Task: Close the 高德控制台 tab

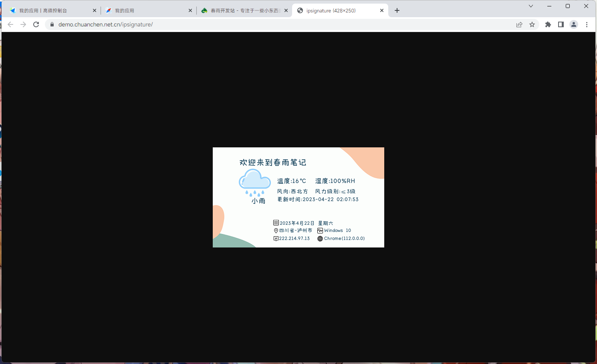Action: point(95,11)
